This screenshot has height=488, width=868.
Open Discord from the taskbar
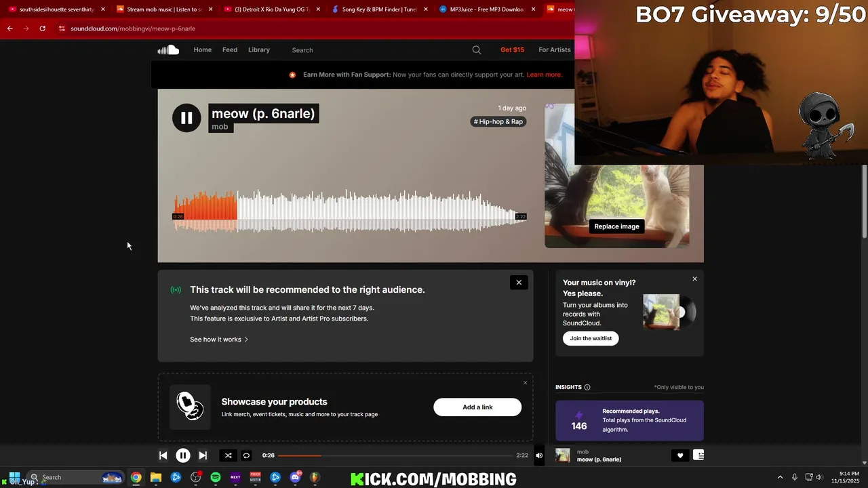[295, 477]
